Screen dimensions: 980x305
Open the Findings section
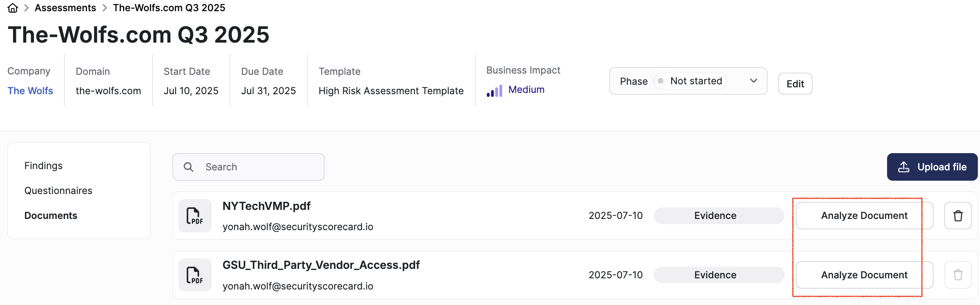click(43, 166)
